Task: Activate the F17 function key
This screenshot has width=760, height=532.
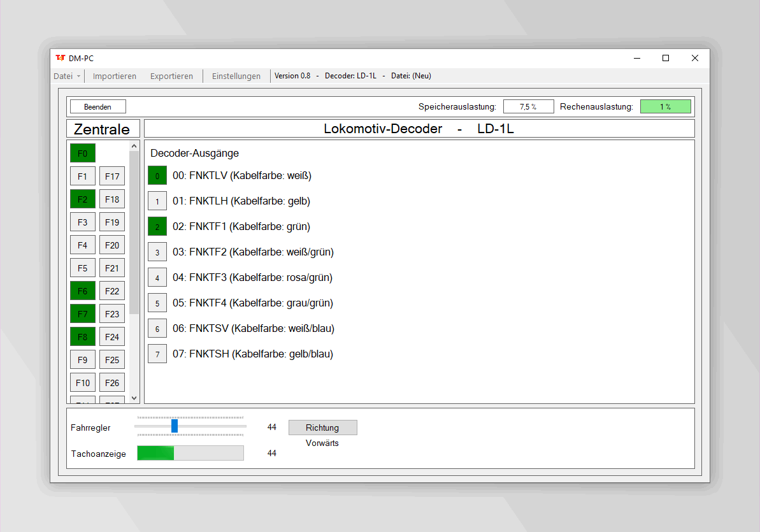Action: tap(112, 176)
